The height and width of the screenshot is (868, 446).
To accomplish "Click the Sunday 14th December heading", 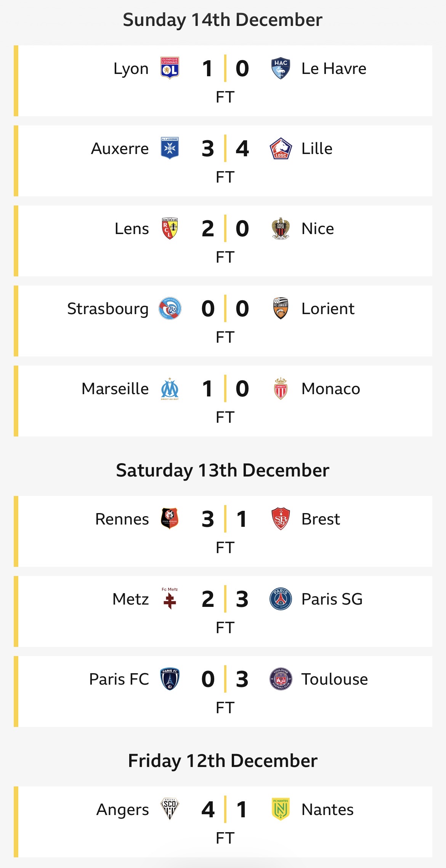I will click(x=223, y=20).
